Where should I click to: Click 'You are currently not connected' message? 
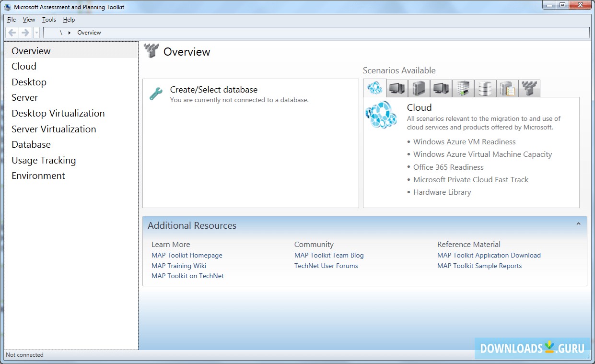(x=239, y=100)
